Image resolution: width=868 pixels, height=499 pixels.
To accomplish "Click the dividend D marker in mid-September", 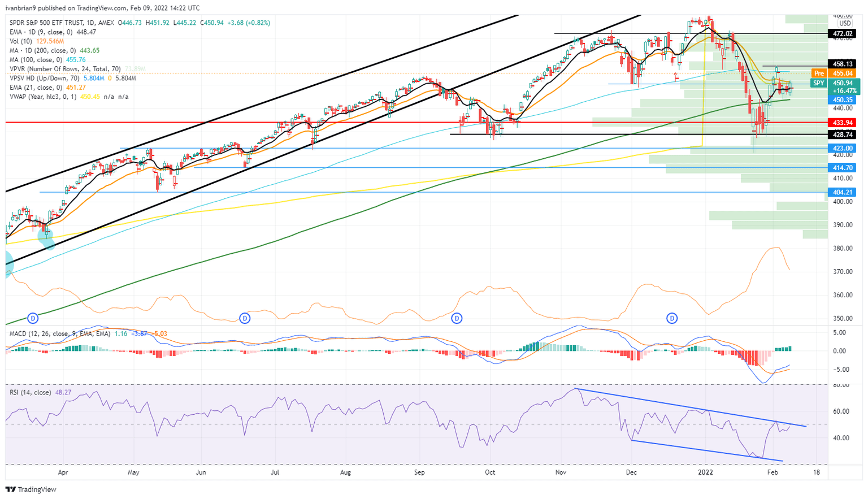I will [457, 319].
